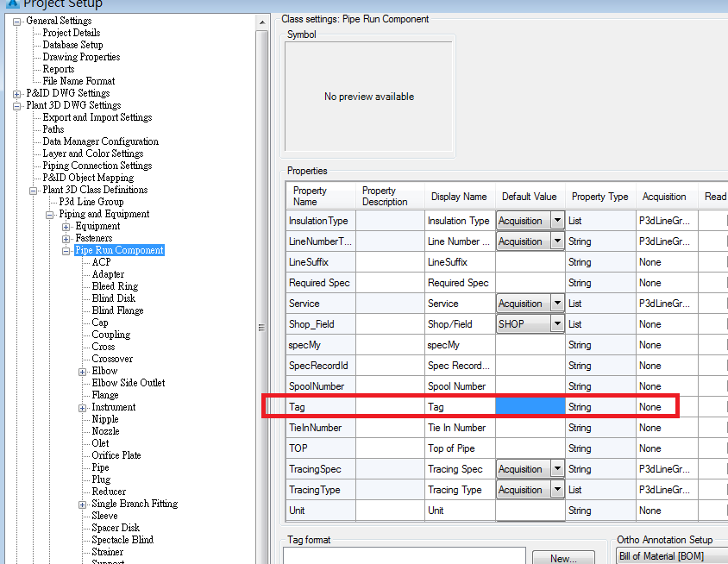Image resolution: width=728 pixels, height=564 pixels.
Task: Collapse the Piping and Equipment node
Action: pyautogui.click(x=50, y=215)
